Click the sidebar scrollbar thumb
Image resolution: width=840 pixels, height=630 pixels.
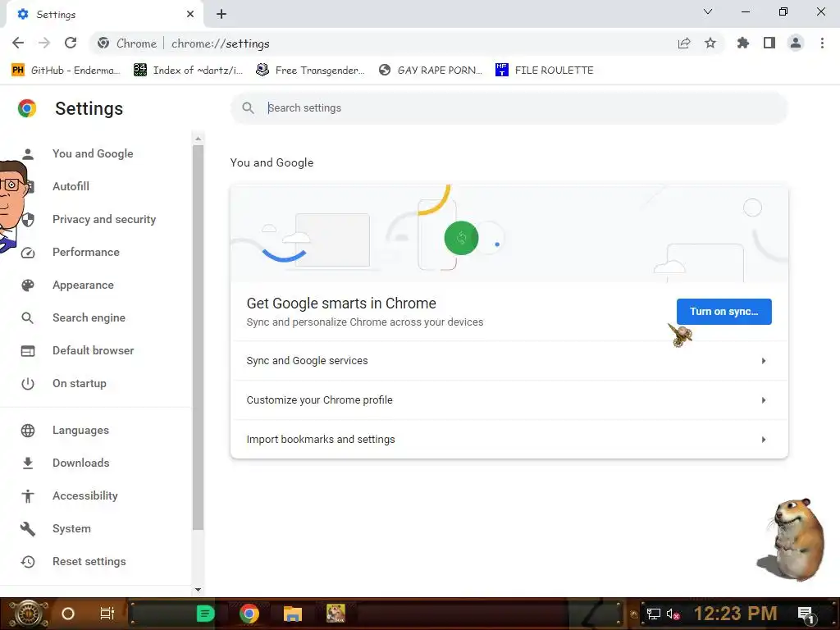(199, 337)
